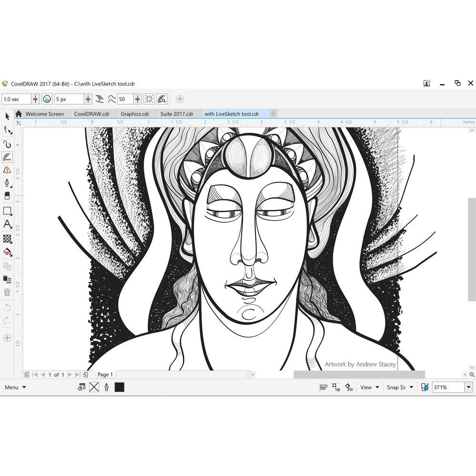The image size is (476, 476).
Task: Select the Text tool
Action: [7, 224]
